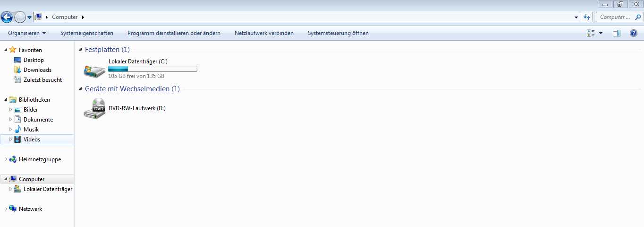Click the Musik note icon
The image size is (644, 227).
tap(17, 130)
